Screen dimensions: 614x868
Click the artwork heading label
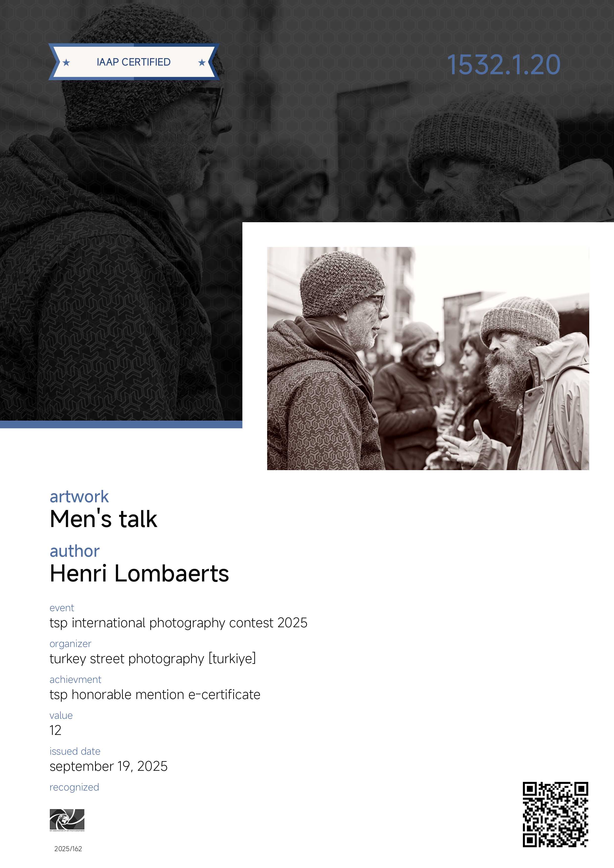tap(79, 496)
